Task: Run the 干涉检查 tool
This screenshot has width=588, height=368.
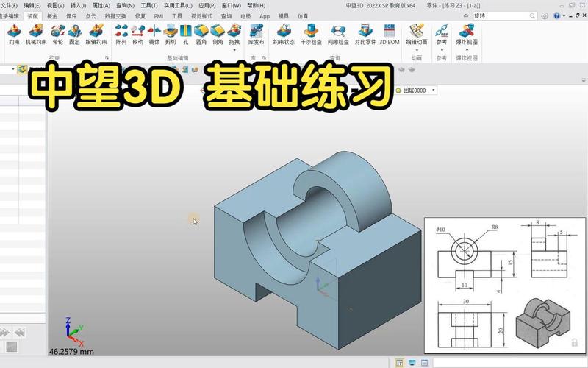Action: click(x=311, y=35)
